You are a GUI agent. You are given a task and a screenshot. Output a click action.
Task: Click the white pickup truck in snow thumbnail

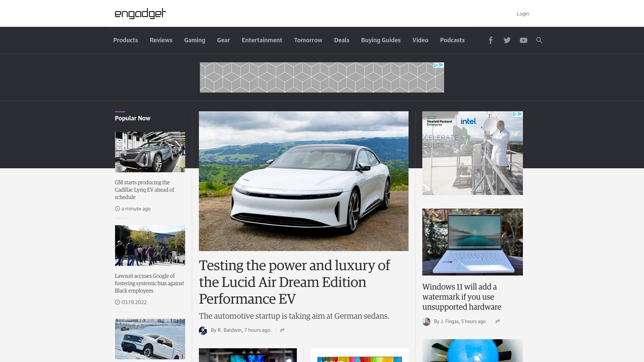[x=150, y=339]
